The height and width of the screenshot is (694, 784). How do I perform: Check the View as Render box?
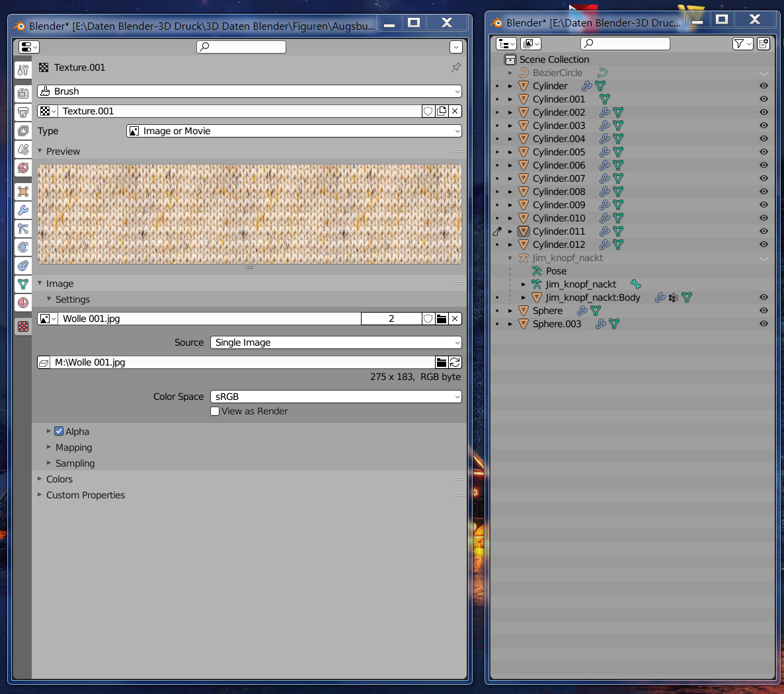point(215,411)
